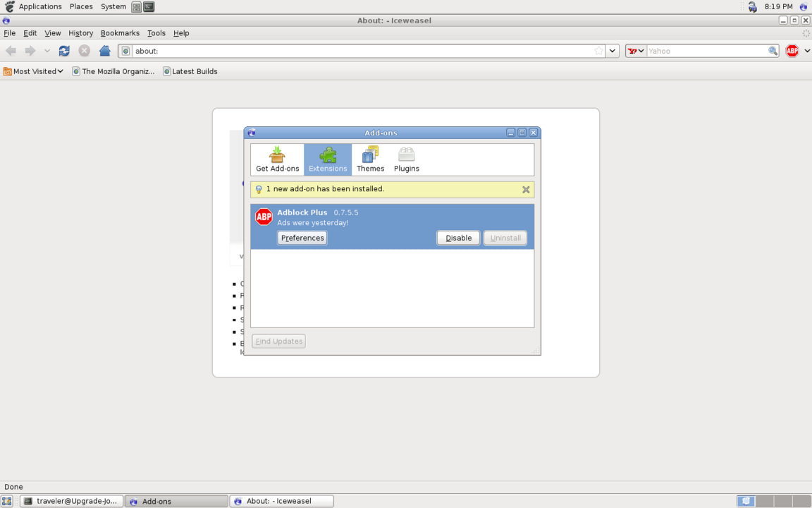Focus the address bar showing about:
812x508 pixels.
click(362, 51)
